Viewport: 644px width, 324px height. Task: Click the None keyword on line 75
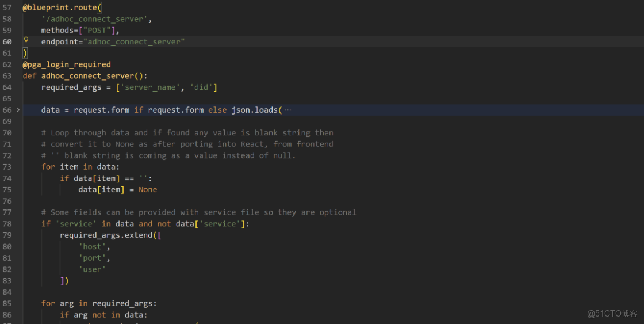(x=148, y=190)
